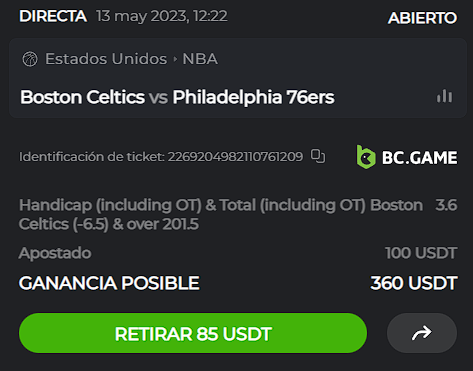Click the breadcrumb chevron before NBA
473x371 pixels.
(175, 59)
